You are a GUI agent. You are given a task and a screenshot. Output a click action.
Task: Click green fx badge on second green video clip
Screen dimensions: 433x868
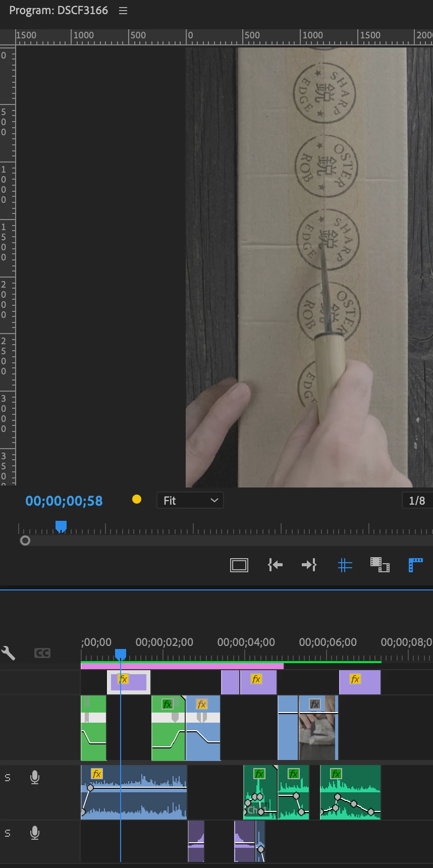[x=168, y=704]
